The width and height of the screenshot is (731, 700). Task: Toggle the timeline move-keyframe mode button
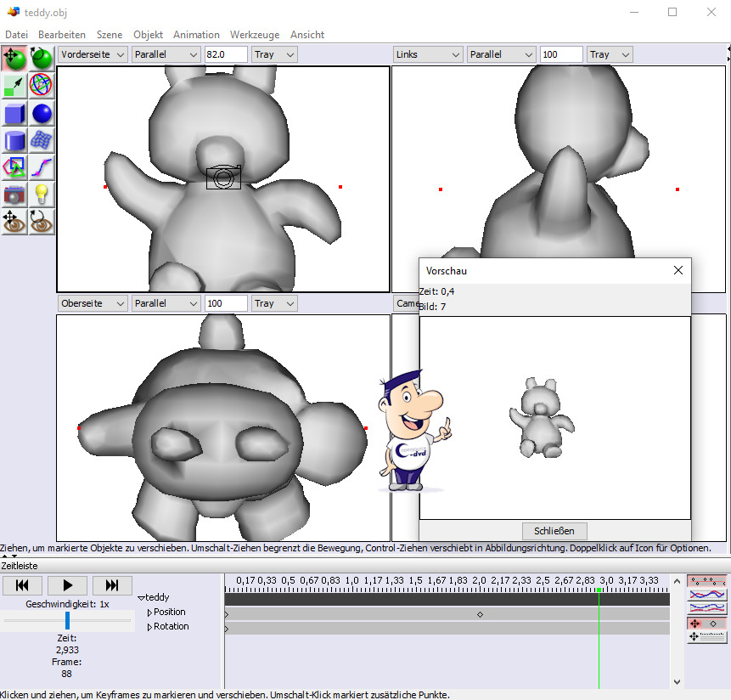click(x=706, y=623)
